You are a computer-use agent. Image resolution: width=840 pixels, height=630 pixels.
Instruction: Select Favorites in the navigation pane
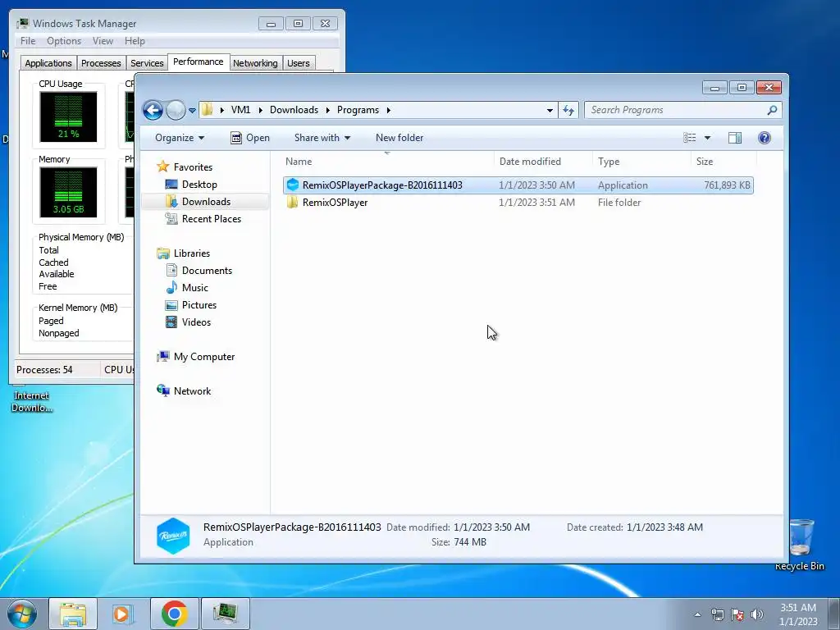(193, 167)
